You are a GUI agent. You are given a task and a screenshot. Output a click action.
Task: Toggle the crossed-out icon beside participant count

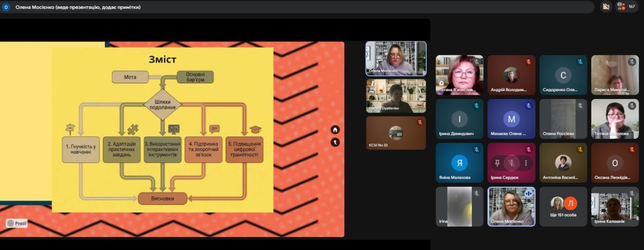(606, 6)
